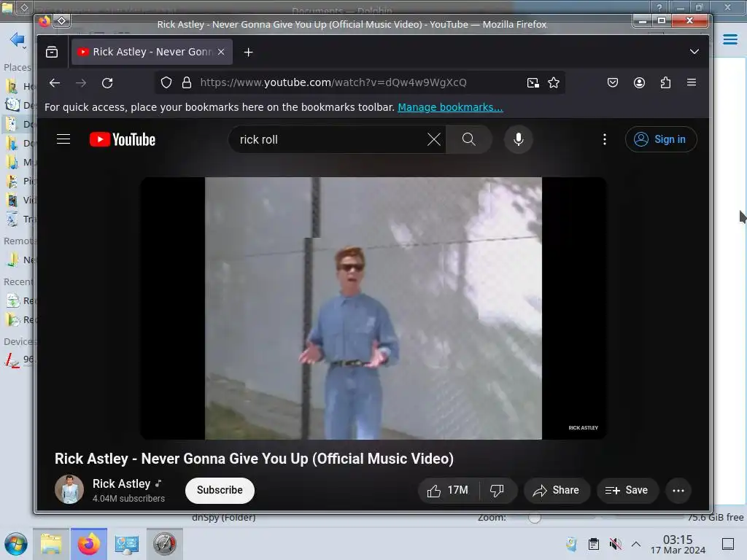Viewport: 747px width, 560px height.
Task: Open YouTube settings three-dot menu
Action: [605, 139]
